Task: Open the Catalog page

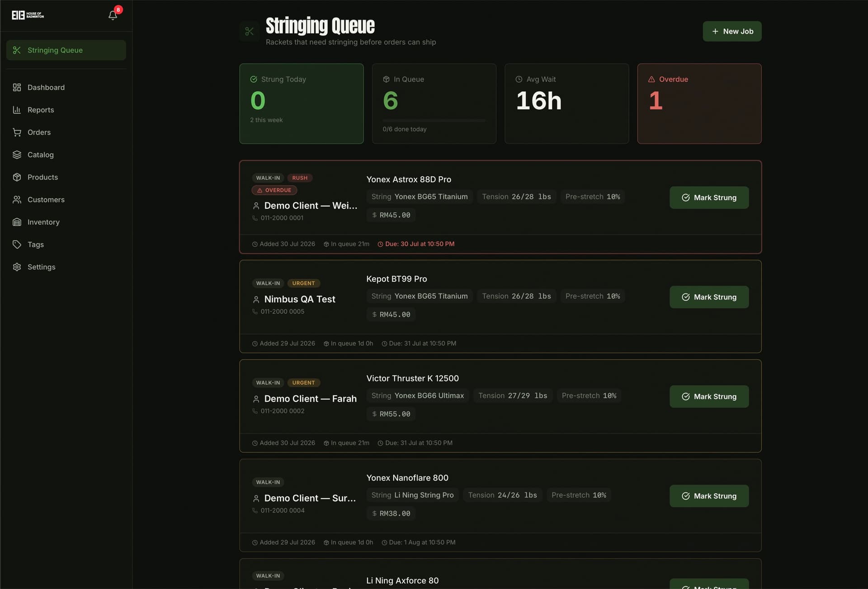Action: (66, 155)
